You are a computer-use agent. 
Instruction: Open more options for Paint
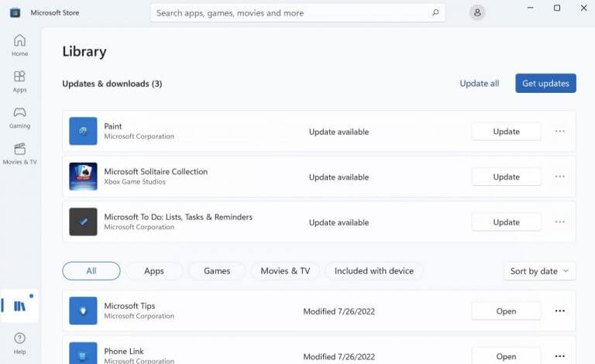click(x=559, y=132)
